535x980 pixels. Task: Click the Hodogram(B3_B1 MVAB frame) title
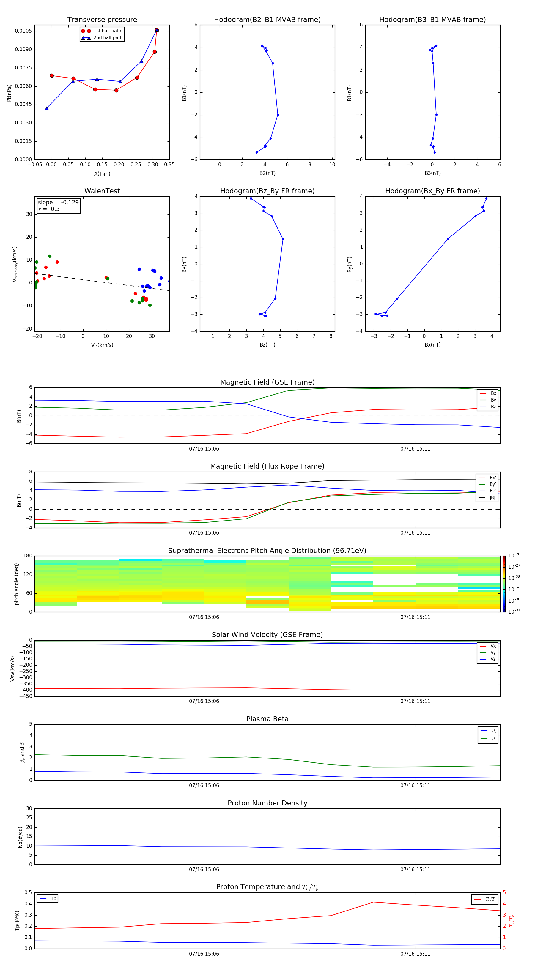432,20
